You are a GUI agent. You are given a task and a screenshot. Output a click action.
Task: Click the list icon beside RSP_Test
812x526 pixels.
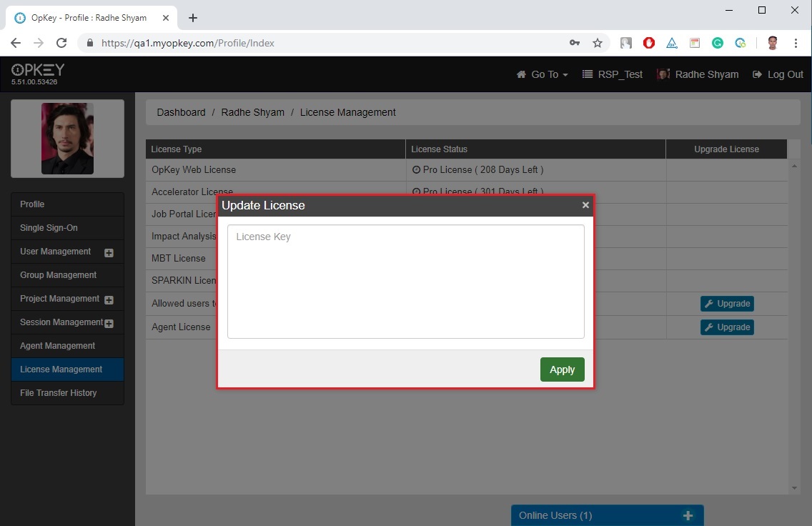[x=588, y=74]
